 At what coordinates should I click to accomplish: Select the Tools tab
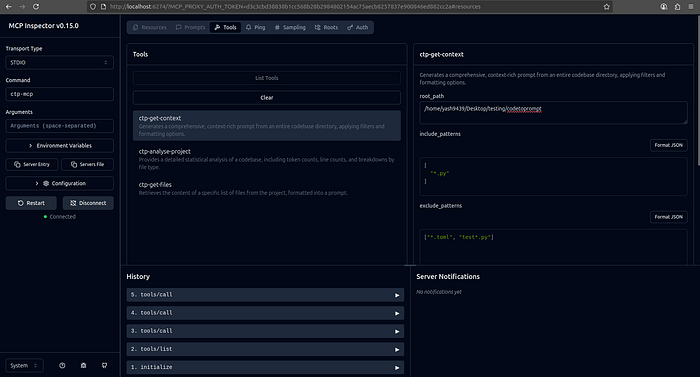click(225, 27)
